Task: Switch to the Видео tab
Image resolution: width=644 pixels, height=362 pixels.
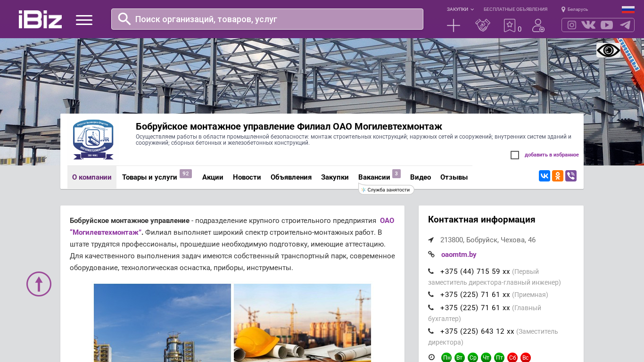Action: pyautogui.click(x=421, y=177)
